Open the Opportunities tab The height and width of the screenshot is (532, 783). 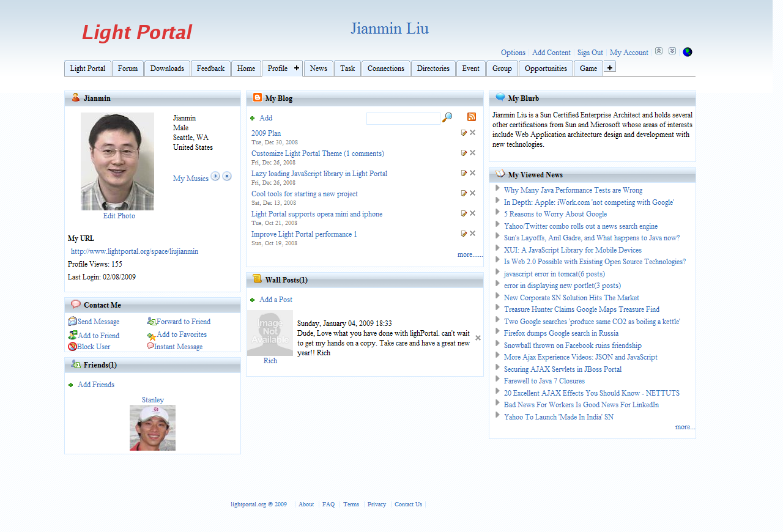pyautogui.click(x=546, y=68)
